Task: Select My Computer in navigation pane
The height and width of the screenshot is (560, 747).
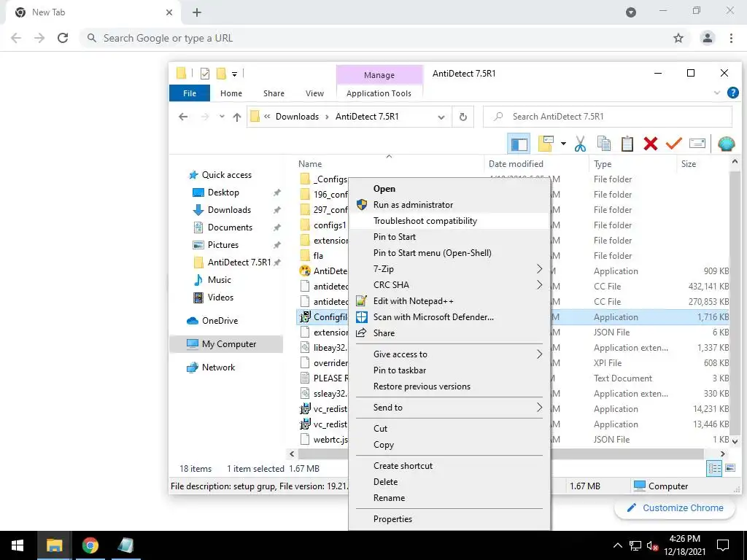Action: click(x=226, y=344)
